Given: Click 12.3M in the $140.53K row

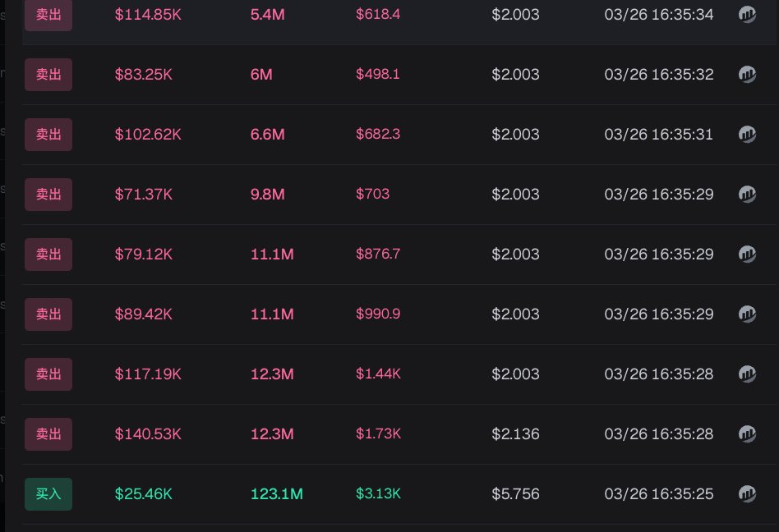Looking at the screenshot, I should click(272, 433).
